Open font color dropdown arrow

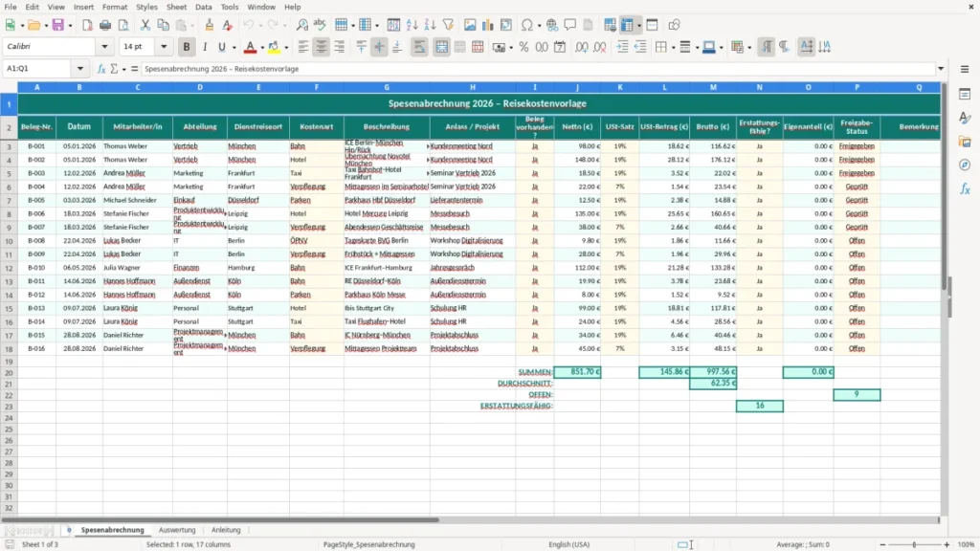click(262, 47)
